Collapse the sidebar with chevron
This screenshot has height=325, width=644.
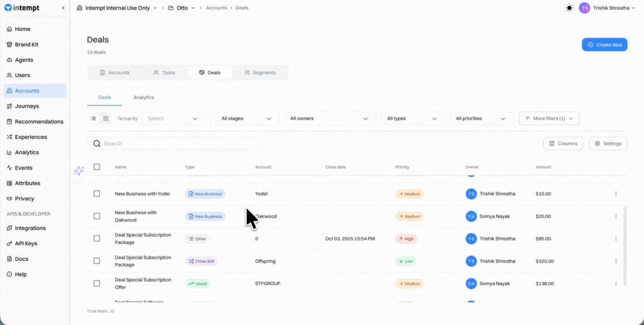pyautogui.click(x=63, y=8)
